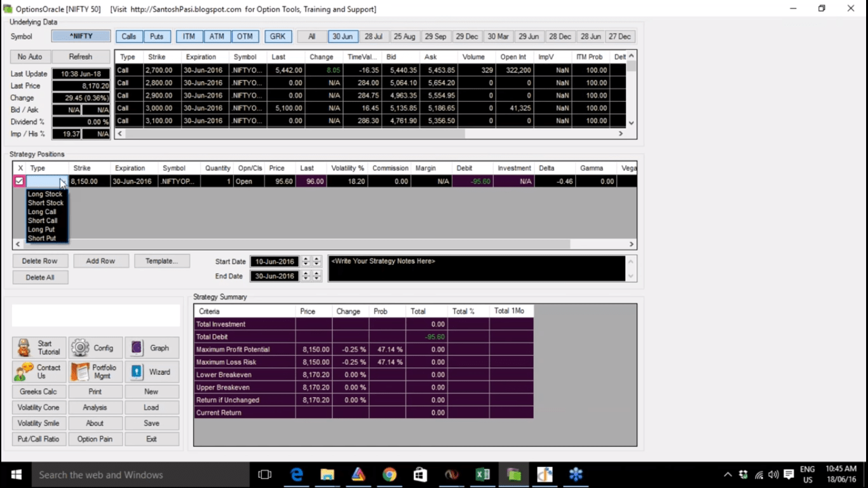This screenshot has height=488, width=868.
Task: Click the ^NIFTY symbol field
Action: point(81,36)
